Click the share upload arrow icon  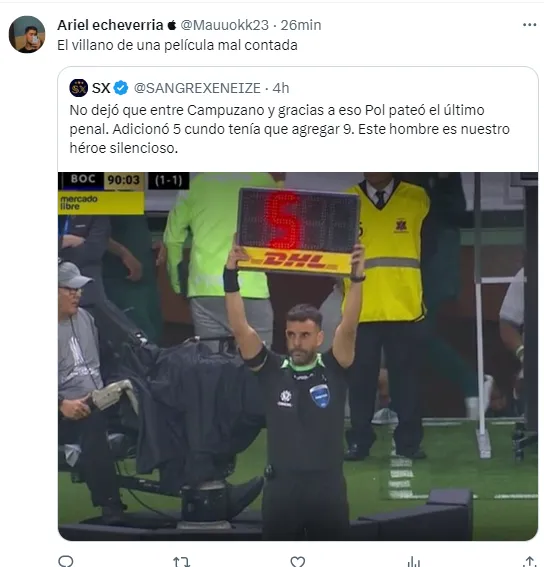coord(529,562)
